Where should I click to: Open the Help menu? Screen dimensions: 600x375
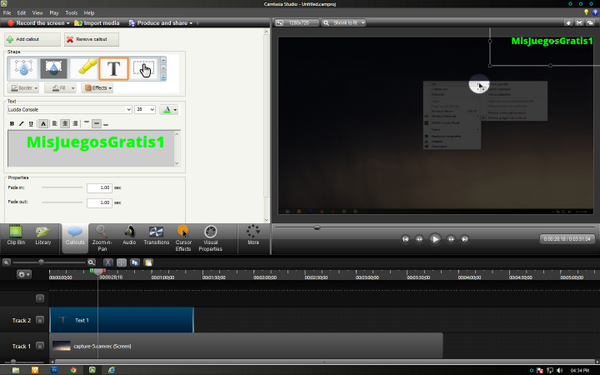pyautogui.click(x=89, y=13)
